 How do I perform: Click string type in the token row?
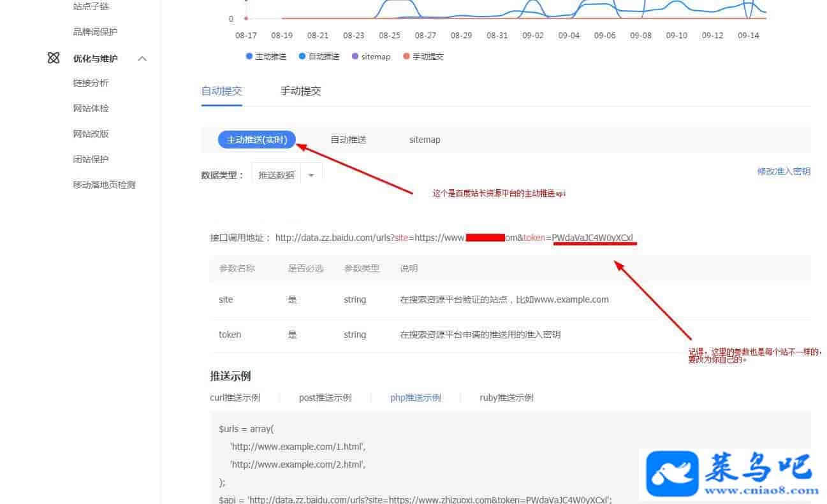click(355, 335)
